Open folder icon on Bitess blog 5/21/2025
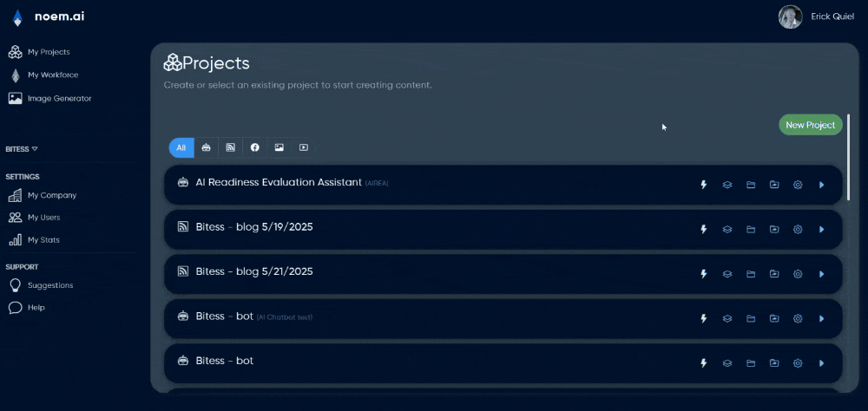The image size is (868, 411). [x=751, y=274]
